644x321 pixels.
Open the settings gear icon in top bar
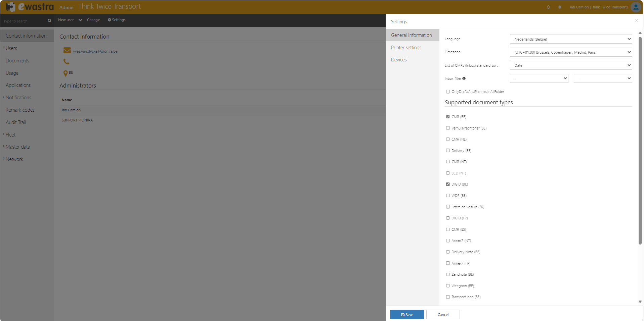point(560,7)
